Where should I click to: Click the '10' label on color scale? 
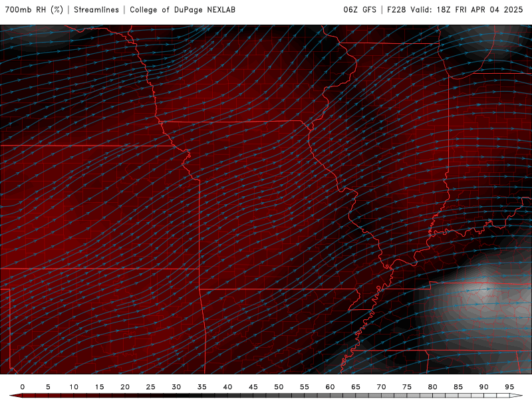74,387
